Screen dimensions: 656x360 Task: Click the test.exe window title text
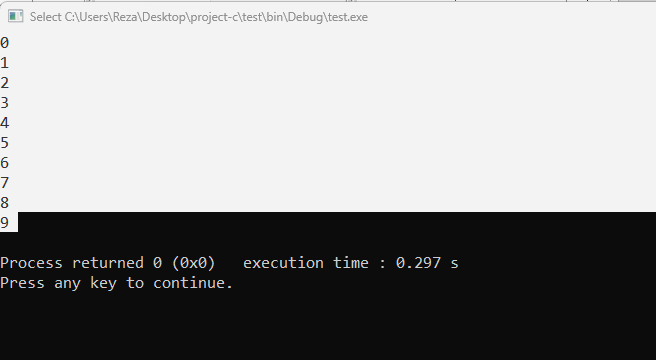tap(199, 17)
